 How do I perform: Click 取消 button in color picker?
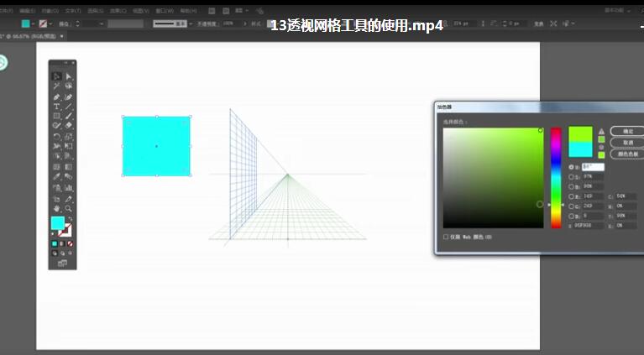[x=626, y=143]
